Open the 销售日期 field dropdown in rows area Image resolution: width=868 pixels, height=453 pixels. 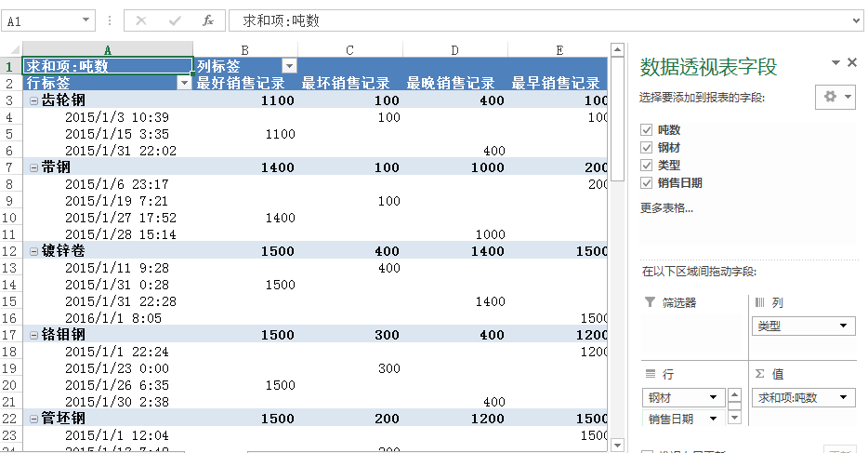pyautogui.click(x=713, y=419)
